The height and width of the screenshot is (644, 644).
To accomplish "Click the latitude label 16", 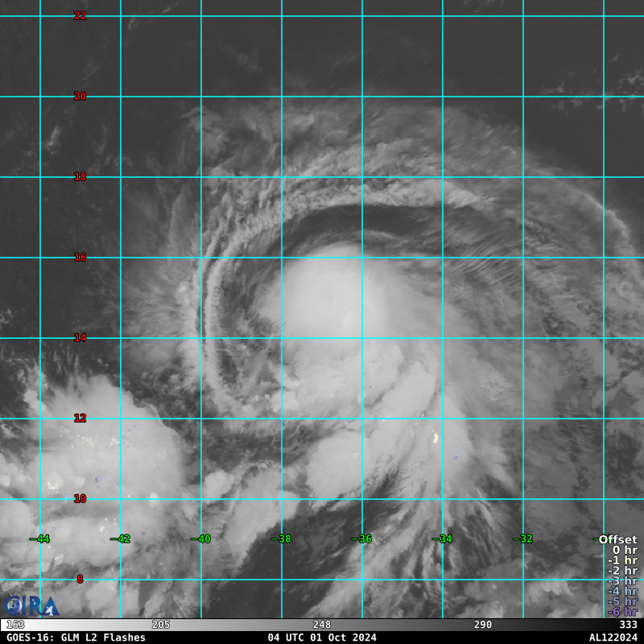I will (x=80, y=257).
